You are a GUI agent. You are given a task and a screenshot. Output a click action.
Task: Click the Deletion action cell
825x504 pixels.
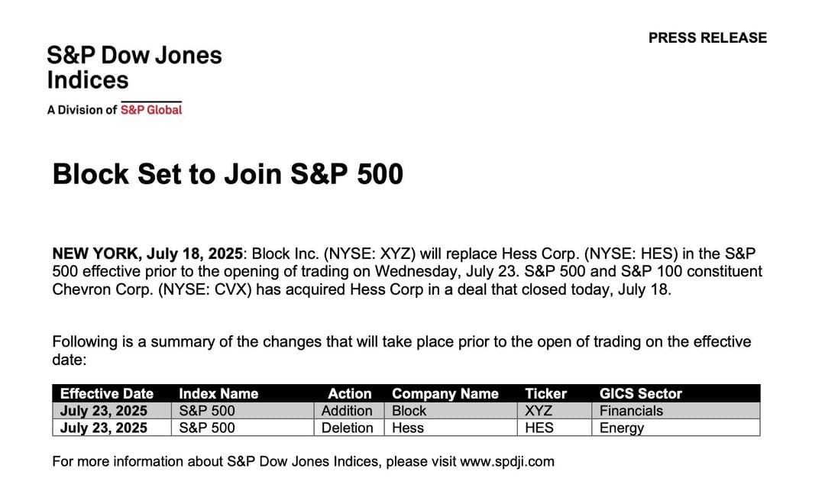(x=348, y=428)
